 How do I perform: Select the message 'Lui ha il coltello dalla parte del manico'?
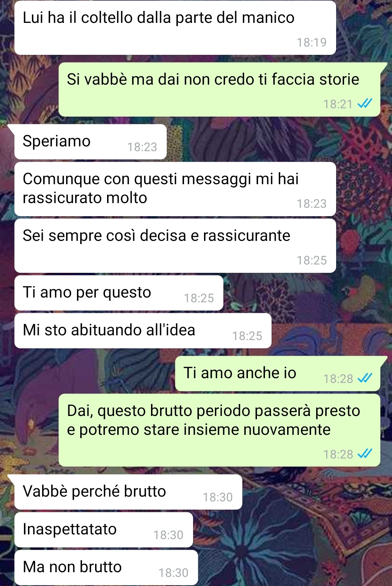[175, 28]
